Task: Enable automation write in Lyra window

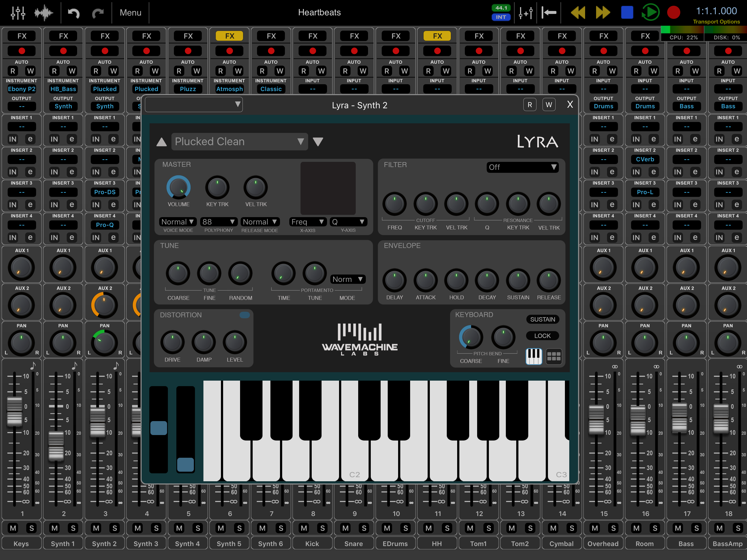Action: (549, 105)
